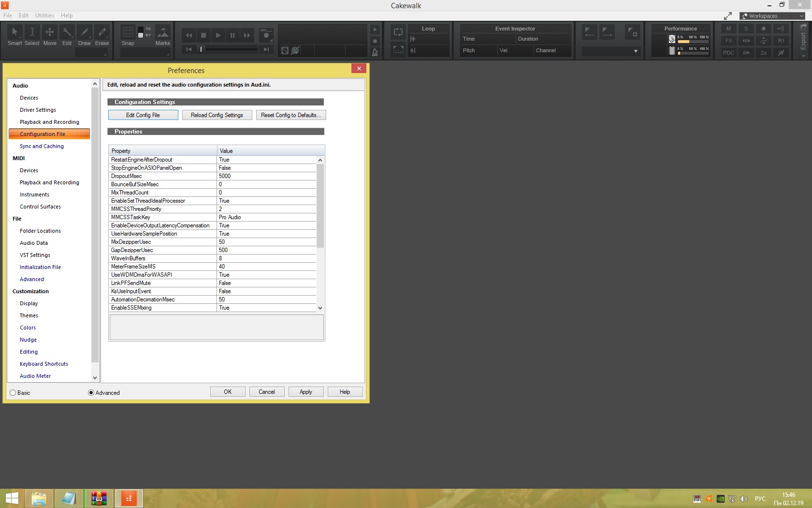Open the Utilities menu

[44, 15]
